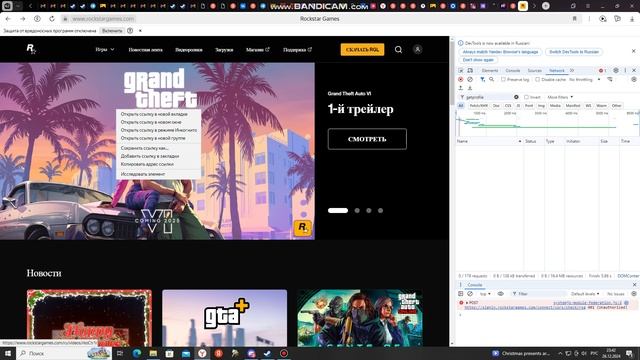Viewport: 640px width, 360px height.
Task: Select the Doc request type filter
Action: point(496,106)
